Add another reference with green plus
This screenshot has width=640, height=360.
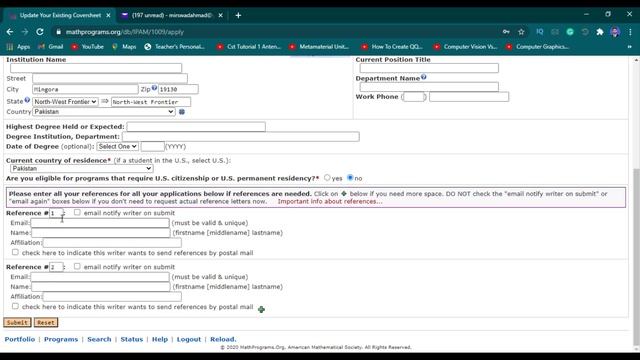pos(261,309)
